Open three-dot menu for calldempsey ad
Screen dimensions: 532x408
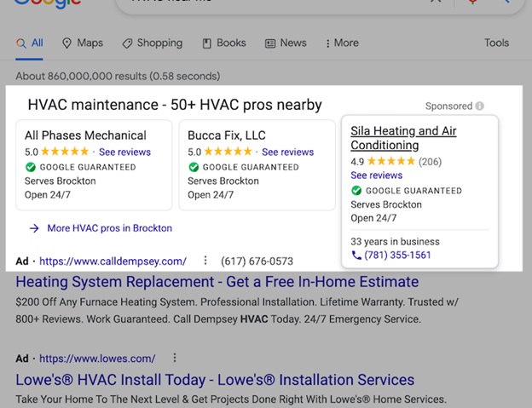(x=205, y=261)
